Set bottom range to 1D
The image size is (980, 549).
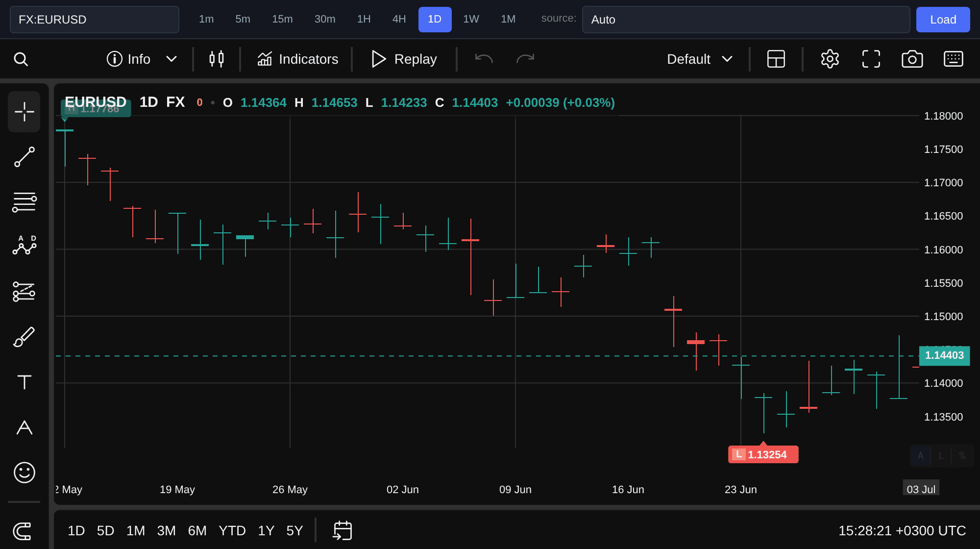point(76,531)
